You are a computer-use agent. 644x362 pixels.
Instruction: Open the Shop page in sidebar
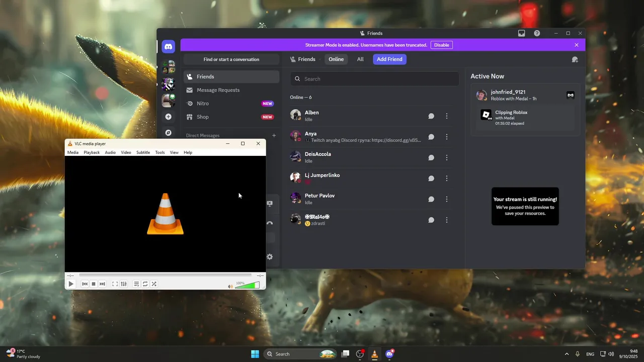(231, 117)
